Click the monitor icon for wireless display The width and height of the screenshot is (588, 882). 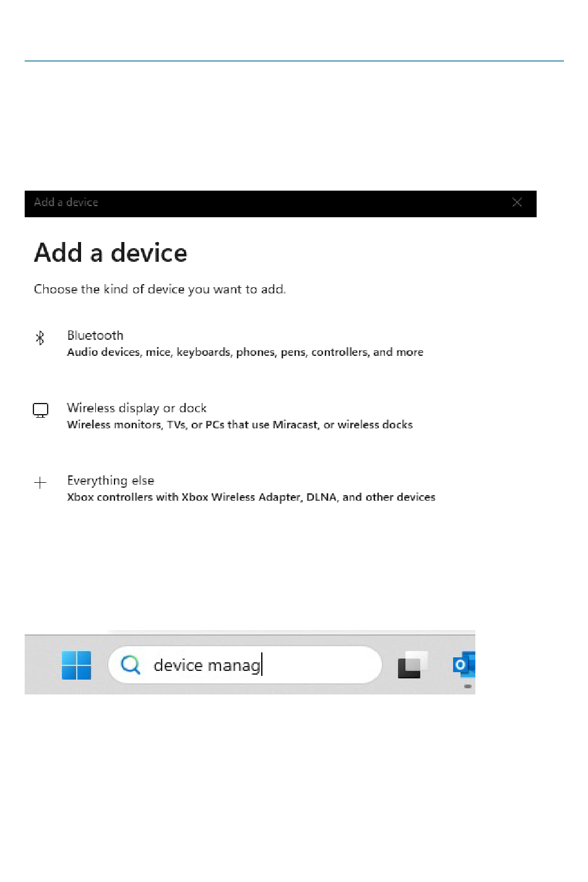pos(40,410)
